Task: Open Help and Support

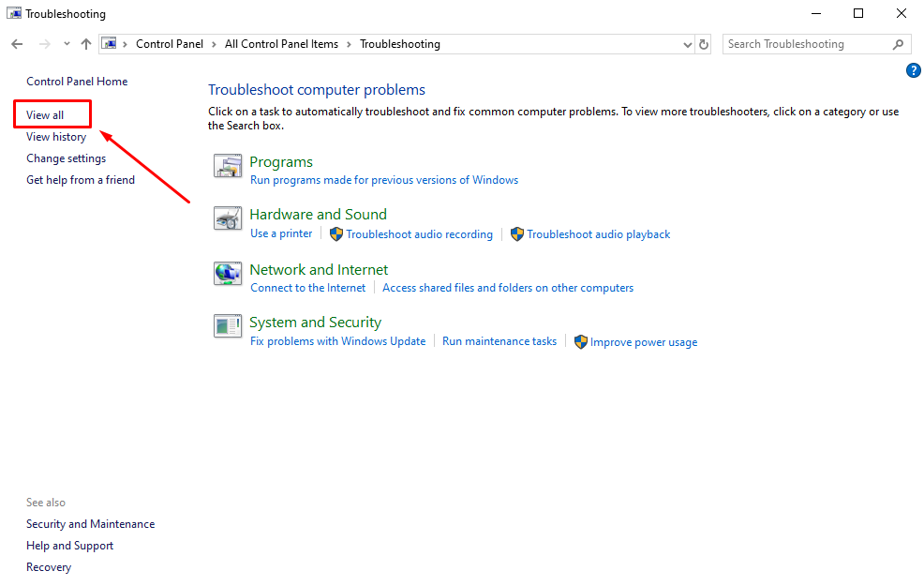Action: [69, 546]
